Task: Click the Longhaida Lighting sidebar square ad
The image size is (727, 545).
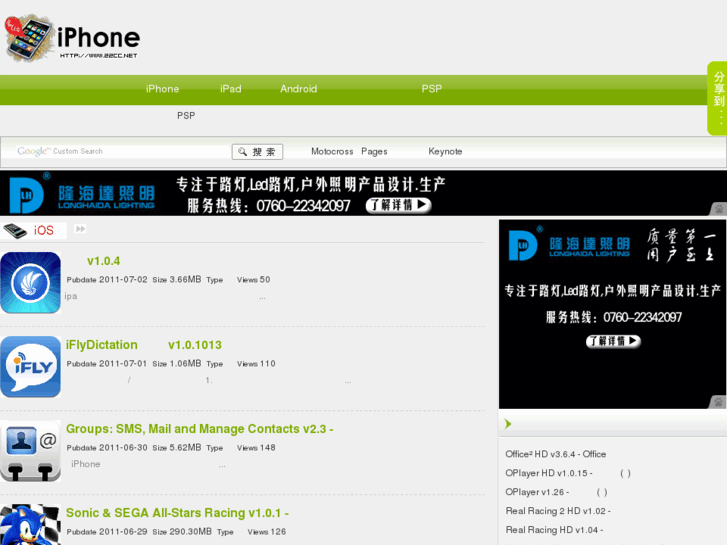Action: [612, 314]
